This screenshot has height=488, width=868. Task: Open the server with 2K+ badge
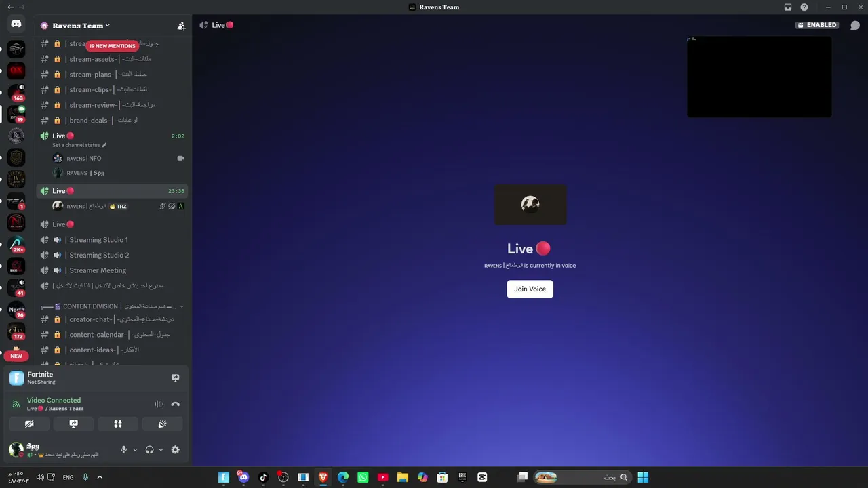coord(16,245)
